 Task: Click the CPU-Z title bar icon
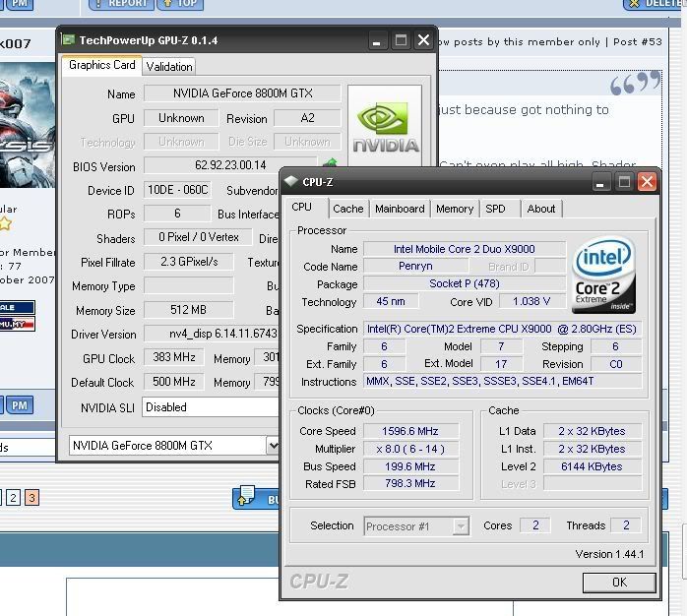[292, 181]
